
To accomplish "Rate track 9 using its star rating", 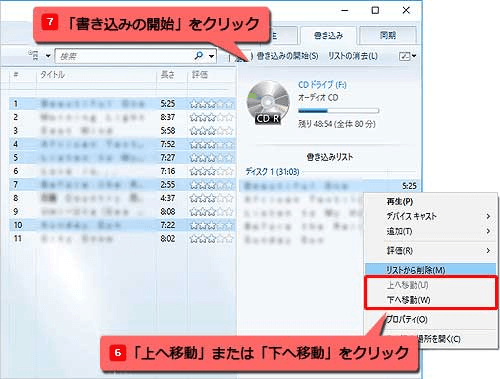I will [x=211, y=212].
